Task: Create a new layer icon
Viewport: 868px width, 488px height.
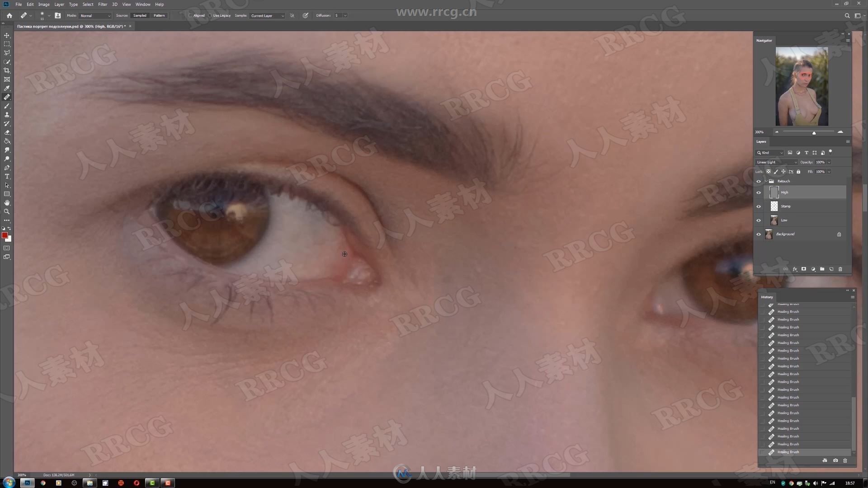Action: point(831,269)
